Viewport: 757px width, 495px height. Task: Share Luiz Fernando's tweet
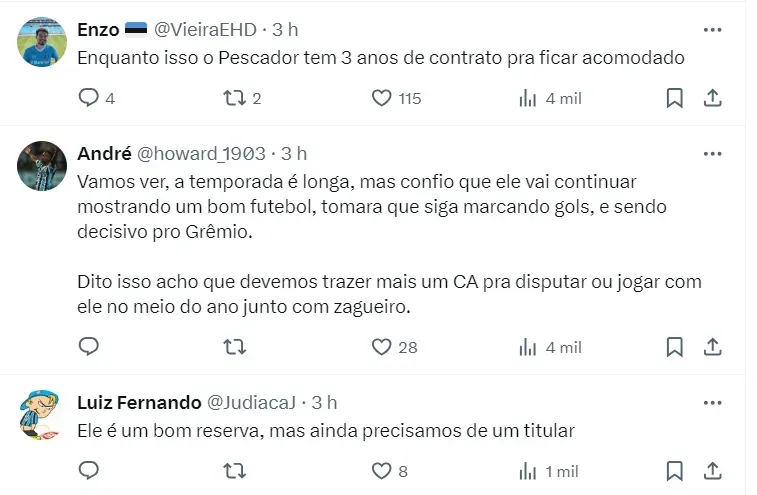click(x=713, y=471)
